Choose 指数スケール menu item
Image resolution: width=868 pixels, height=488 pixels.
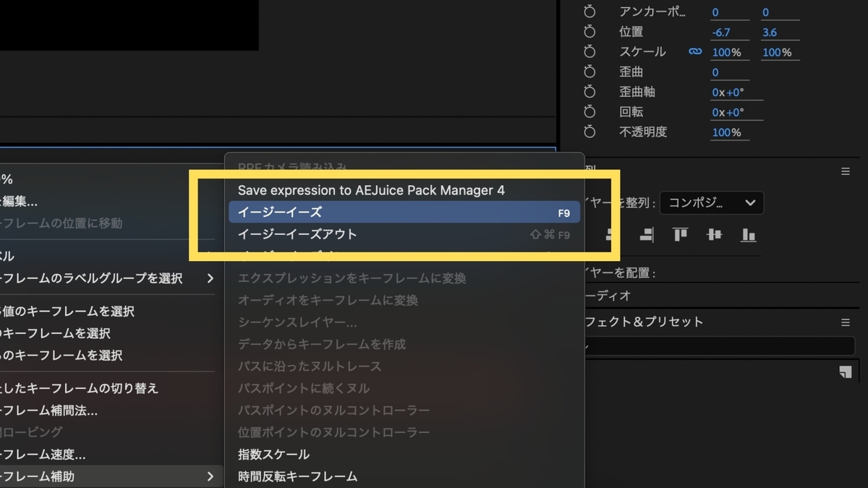tap(404, 454)
